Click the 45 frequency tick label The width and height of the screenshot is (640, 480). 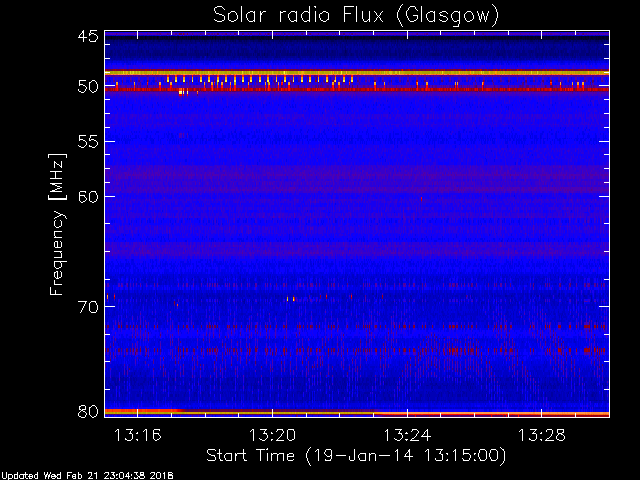tap(88, 37)
